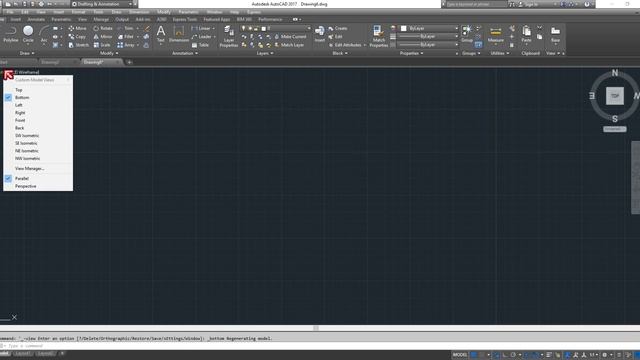Toggle the MODEL space button in status bar
Viewport: 640px width, 360px height.
click(x=460, y=355)
